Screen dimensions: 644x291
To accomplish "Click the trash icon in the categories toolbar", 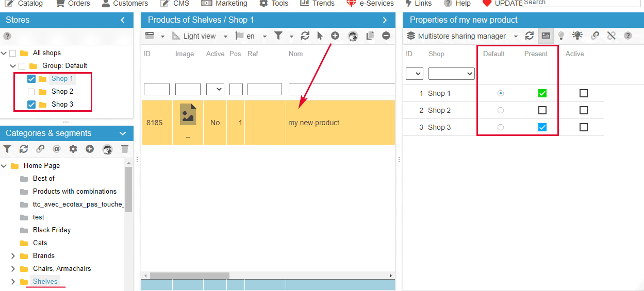I will [125, 149].
